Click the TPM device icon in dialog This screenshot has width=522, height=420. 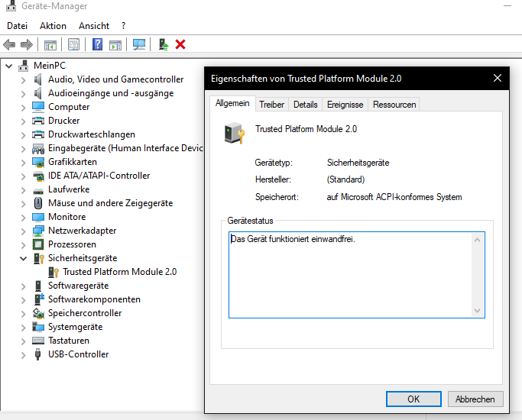[235, 133]
